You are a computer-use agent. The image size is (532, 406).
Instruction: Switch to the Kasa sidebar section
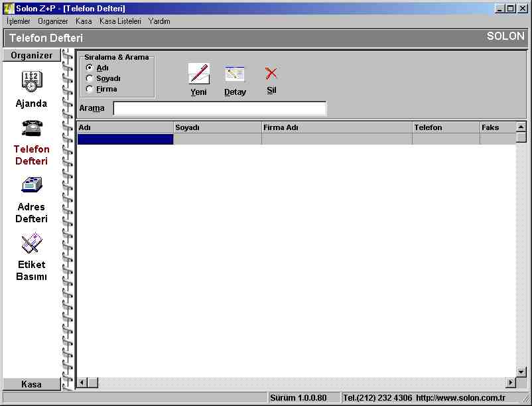[32, 384]
